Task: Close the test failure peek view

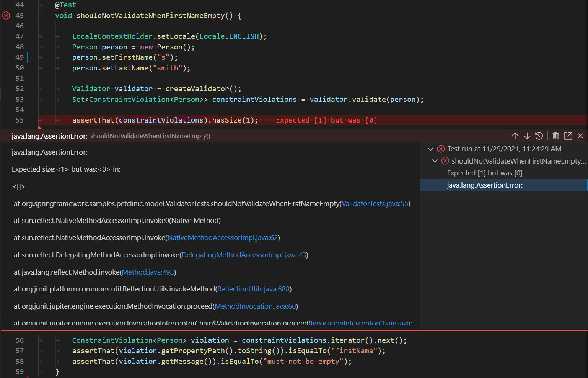Action: tap(580, 136)
